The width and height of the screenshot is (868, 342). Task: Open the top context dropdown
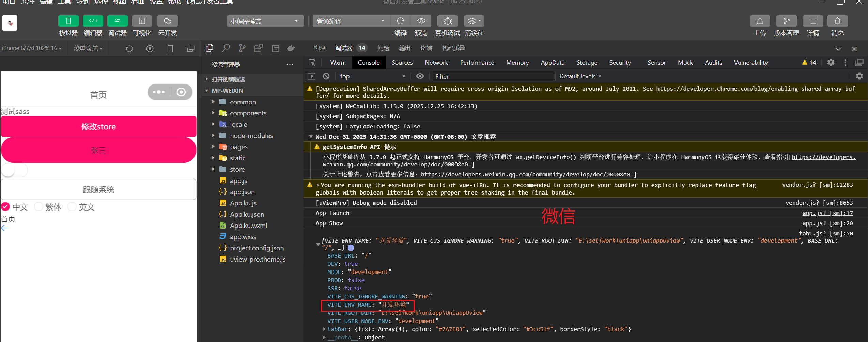pyautogui.click(x=373, y=76)
